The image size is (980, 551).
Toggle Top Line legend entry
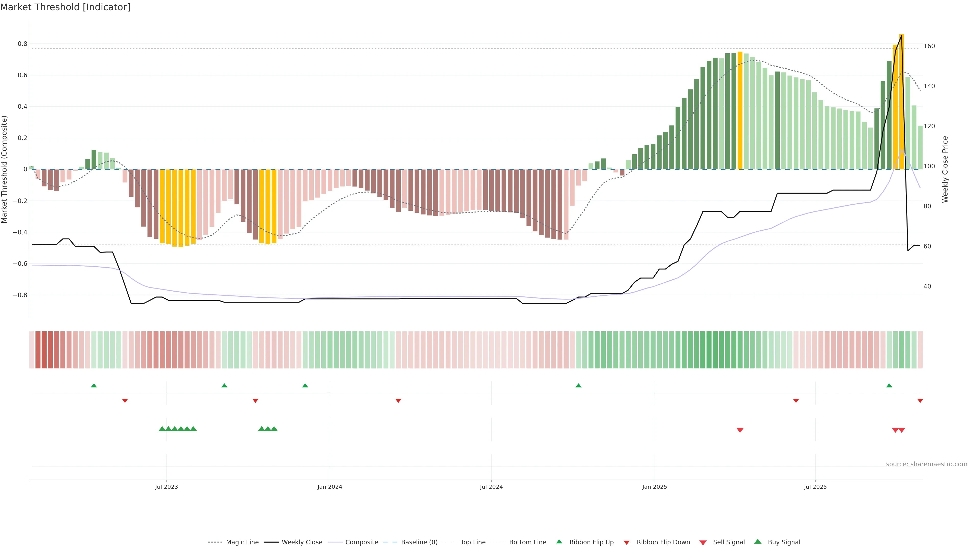point(473,542)
